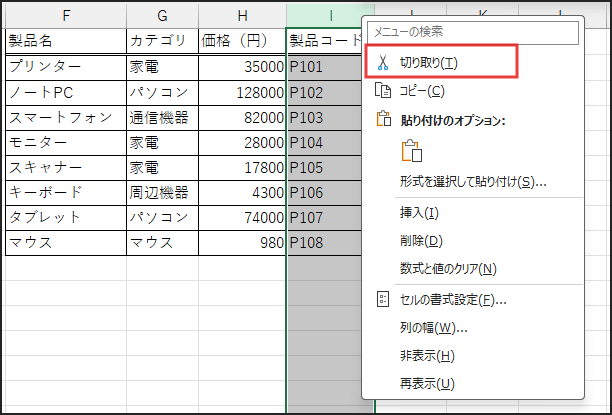Click パソコン category in ノートPC row
612x415 pixels.
pyautogui.click(x=162, y=93)
